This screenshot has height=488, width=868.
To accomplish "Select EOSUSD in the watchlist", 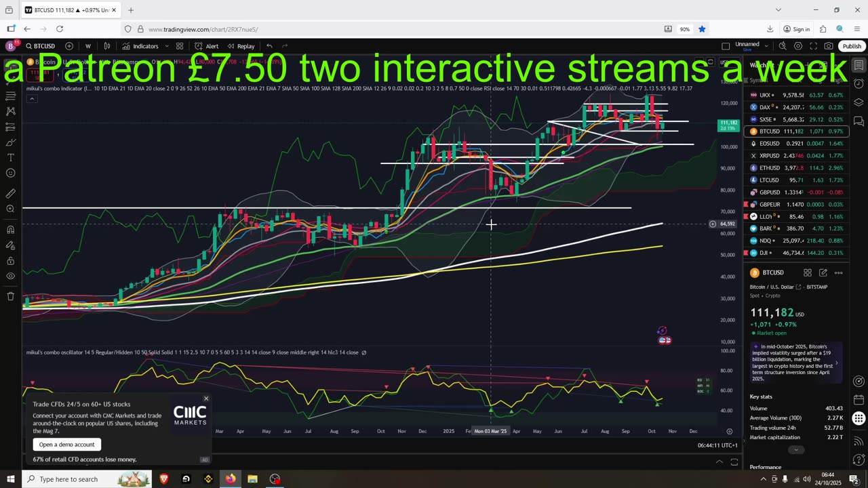I will point(797,144).
